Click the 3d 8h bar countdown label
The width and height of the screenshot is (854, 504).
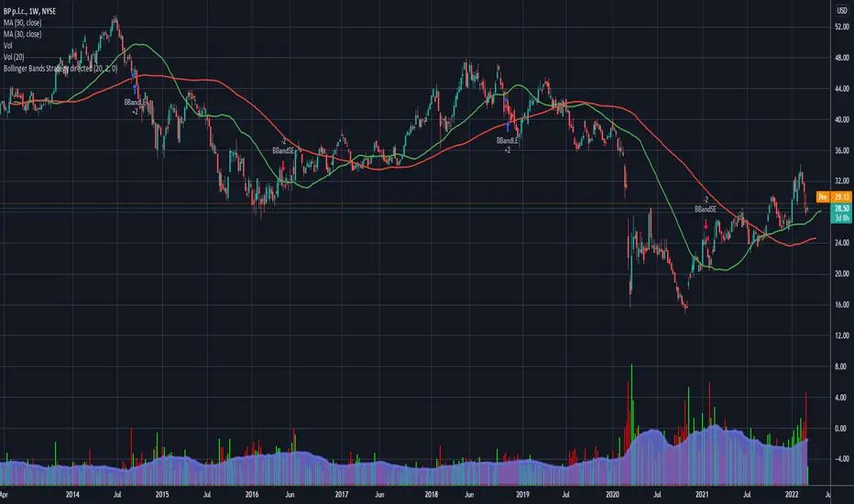pos(841,218)
